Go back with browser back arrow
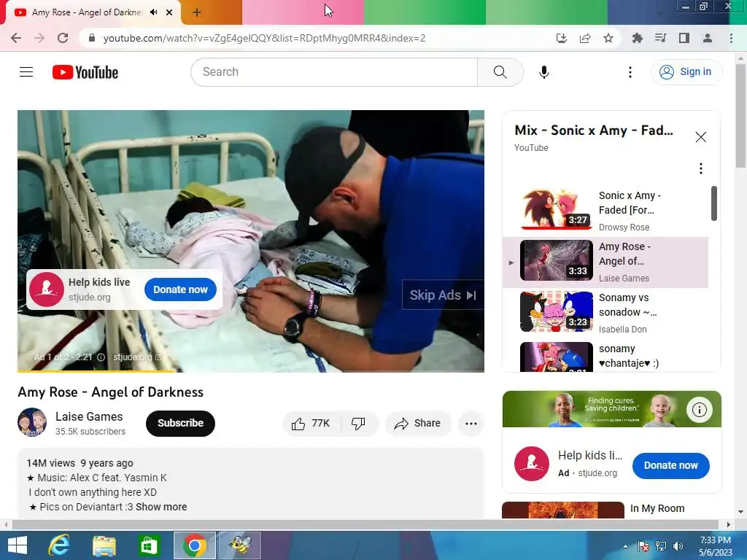The width and height of the screenshot is (747, 560). pos(16,38)
